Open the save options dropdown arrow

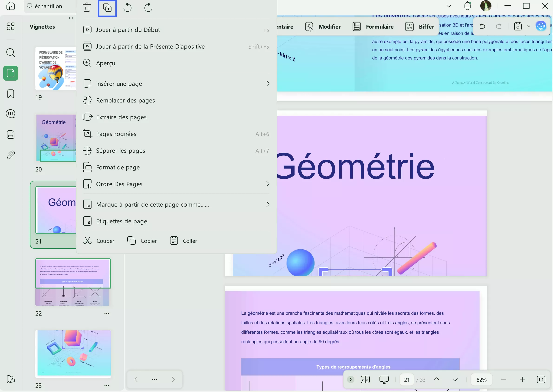[x=528, y=26]
